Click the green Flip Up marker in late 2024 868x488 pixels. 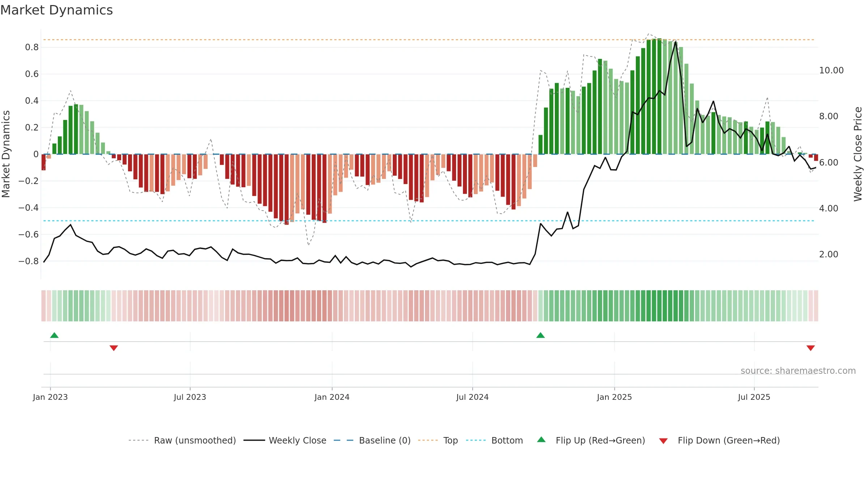click(540, 335)
